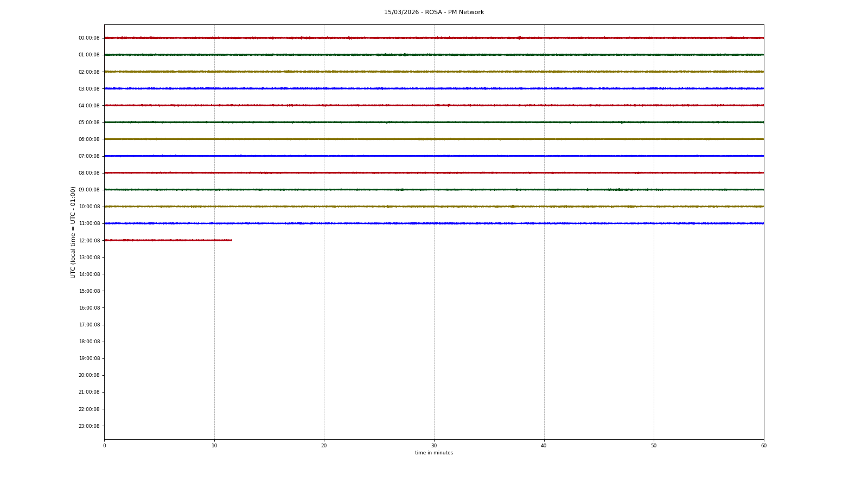Select the x-axis tick label '60'
Screen dimensions: 868x488
(x=763, y=446)
